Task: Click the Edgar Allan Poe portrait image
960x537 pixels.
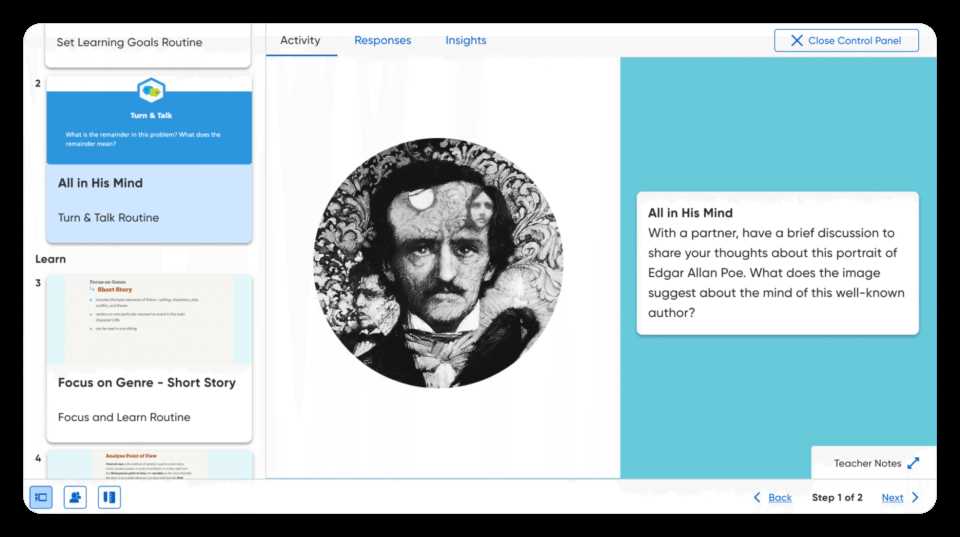Action: (438, 263)
